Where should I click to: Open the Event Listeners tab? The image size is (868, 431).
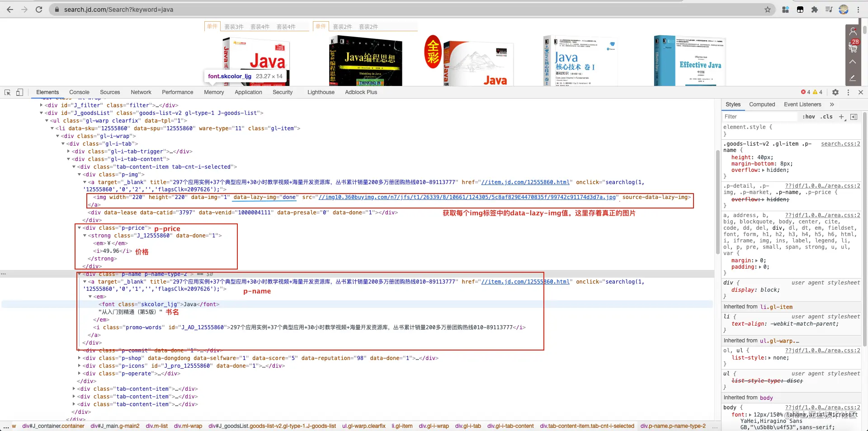point(802,104)
